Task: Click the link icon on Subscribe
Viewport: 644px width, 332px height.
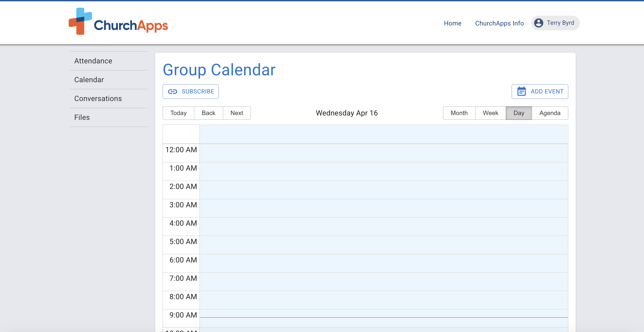Action: (x=173, y=92)
